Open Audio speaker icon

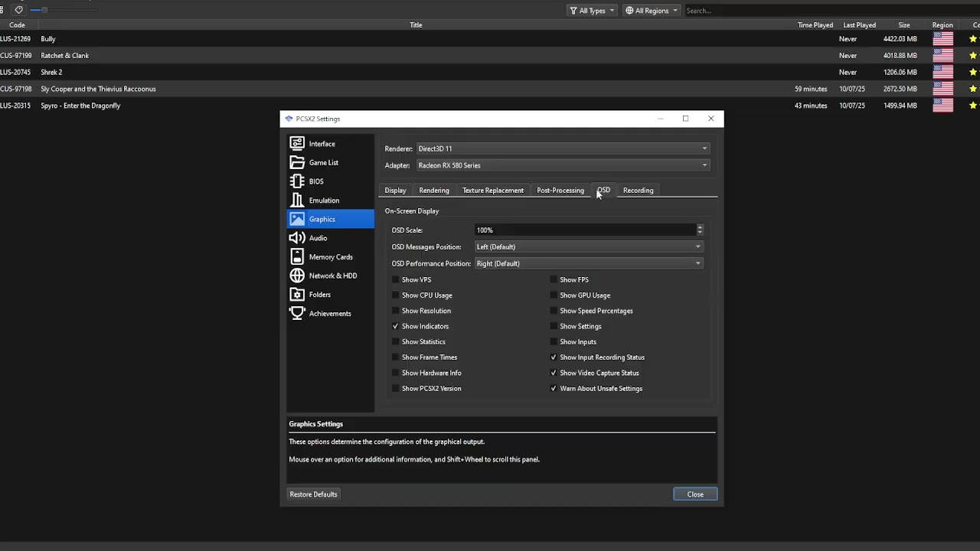(297, 238)
